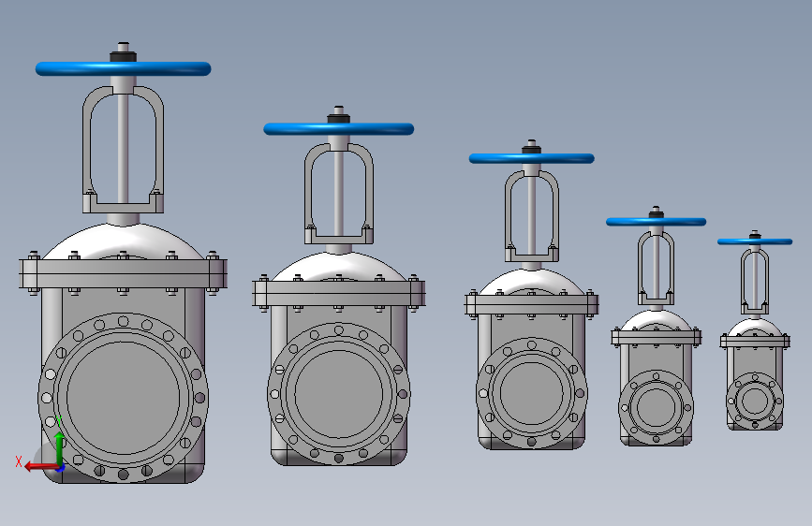Pick the round flange bore of the second-smallest valve
Screen dimensions: 812x526
click(657, 407)
